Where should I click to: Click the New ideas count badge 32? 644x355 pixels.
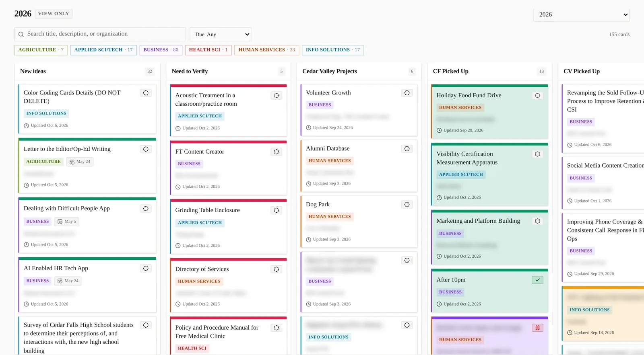[150, 72]
